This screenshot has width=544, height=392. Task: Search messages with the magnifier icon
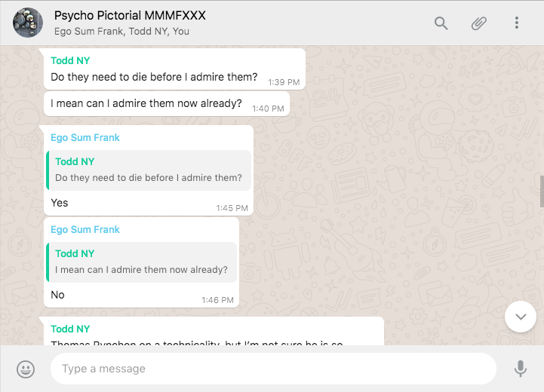pos(441,23)
